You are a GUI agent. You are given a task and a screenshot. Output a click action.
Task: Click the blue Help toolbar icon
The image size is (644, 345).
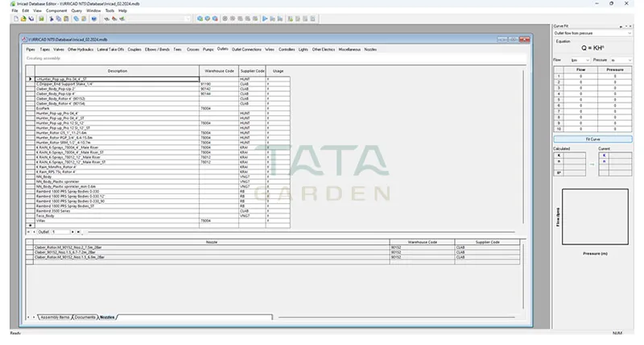(94, 19)
